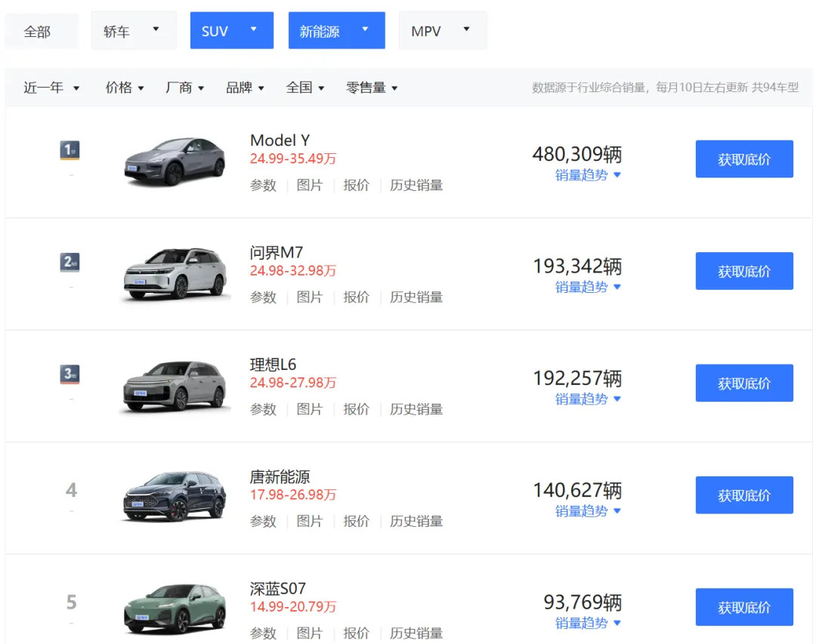View 报价 for 理想L6
This screenshot has width=816, height=644.
tap(357, 409)
